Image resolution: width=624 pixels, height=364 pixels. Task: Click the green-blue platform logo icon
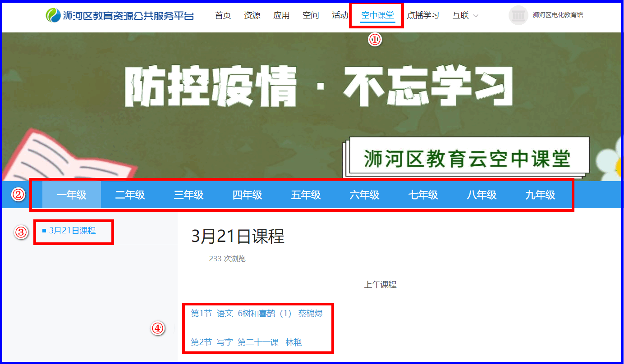tap(53, 15)
